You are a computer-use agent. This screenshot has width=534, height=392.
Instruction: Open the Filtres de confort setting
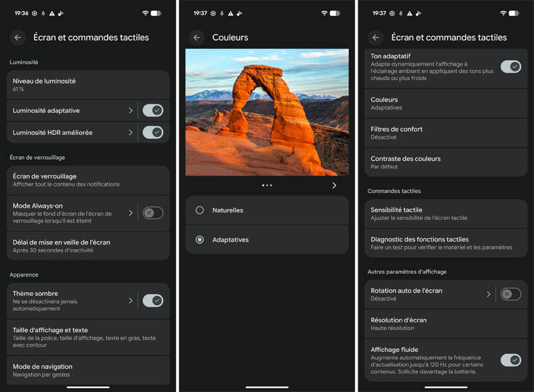(x=446, y=133)
